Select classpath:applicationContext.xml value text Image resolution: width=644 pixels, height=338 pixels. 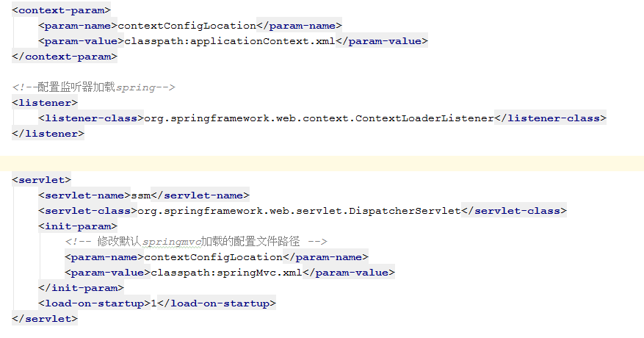[x=230, y=41]
